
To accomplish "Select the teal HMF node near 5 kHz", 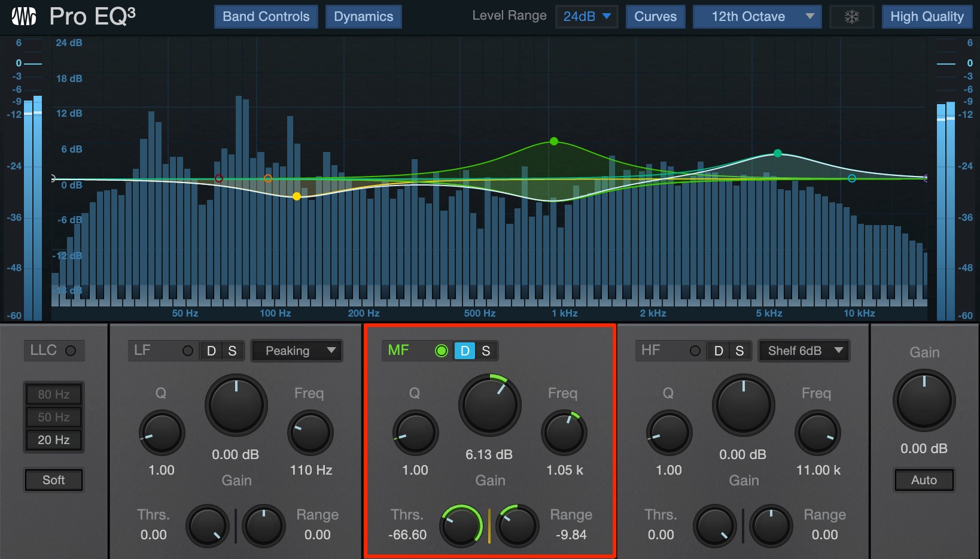I will [x=778, y=153].
